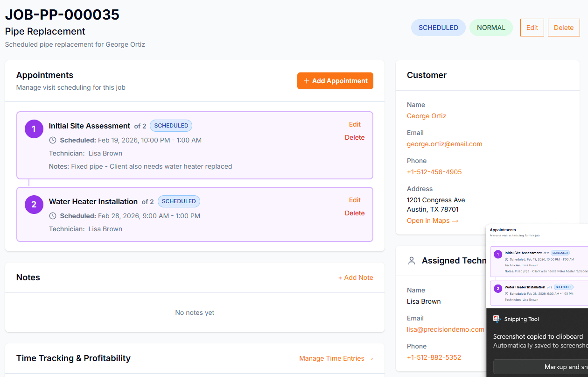Call customer phone +1-512-456-4905

434,172
